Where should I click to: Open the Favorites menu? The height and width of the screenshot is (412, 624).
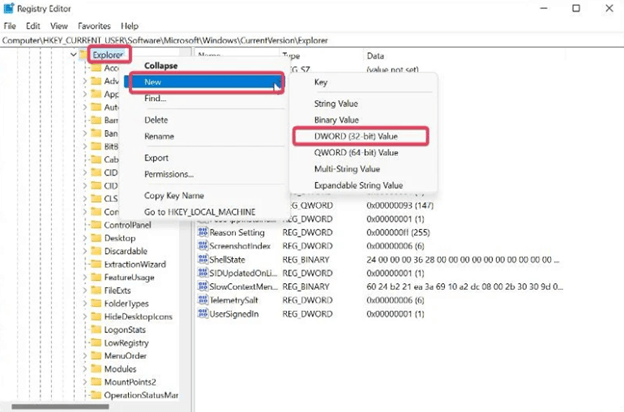coord(94,26)
